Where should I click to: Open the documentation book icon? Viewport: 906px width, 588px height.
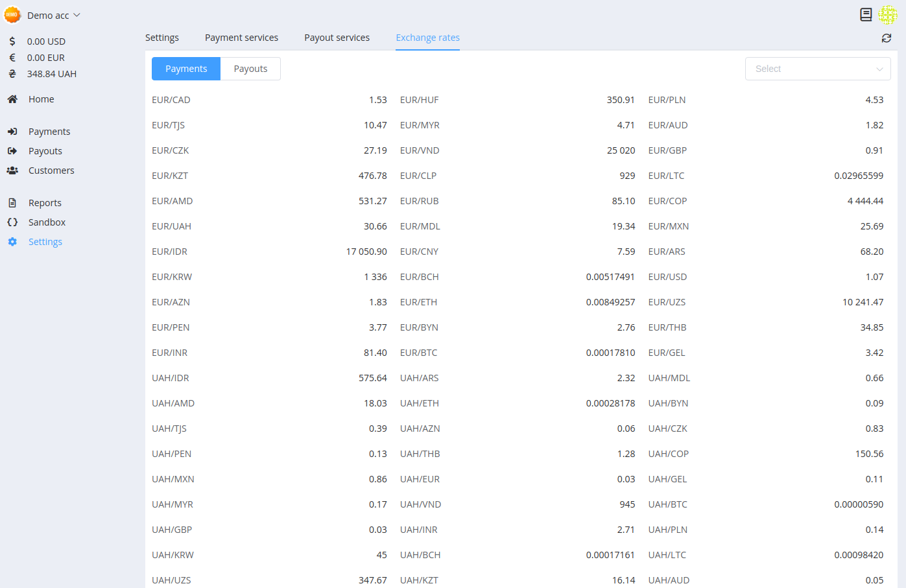(x=866, y=15)
